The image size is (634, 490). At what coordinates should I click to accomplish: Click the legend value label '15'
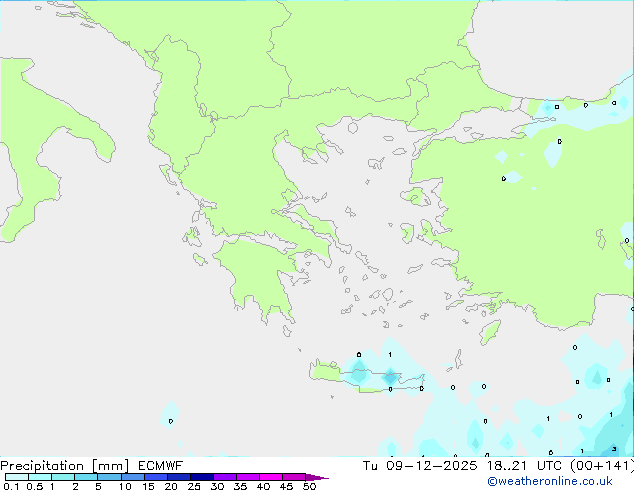point(148,486)
